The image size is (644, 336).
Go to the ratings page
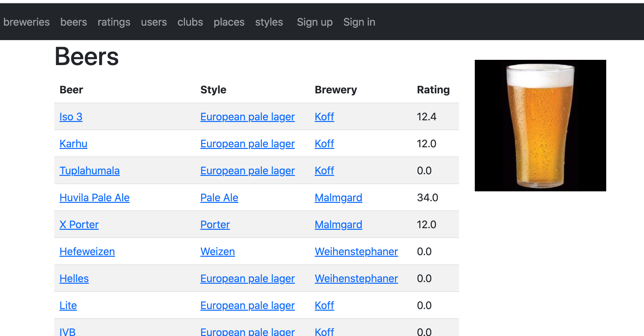click(114, 22)
